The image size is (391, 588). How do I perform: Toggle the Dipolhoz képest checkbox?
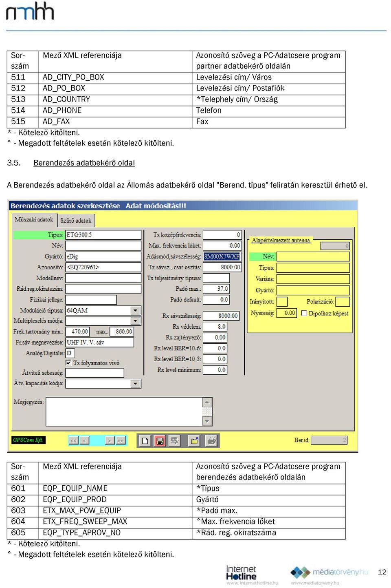304,313
